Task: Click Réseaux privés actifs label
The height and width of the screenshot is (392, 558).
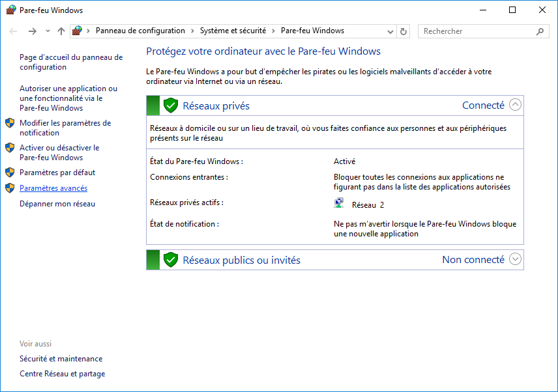Action: 187,203
